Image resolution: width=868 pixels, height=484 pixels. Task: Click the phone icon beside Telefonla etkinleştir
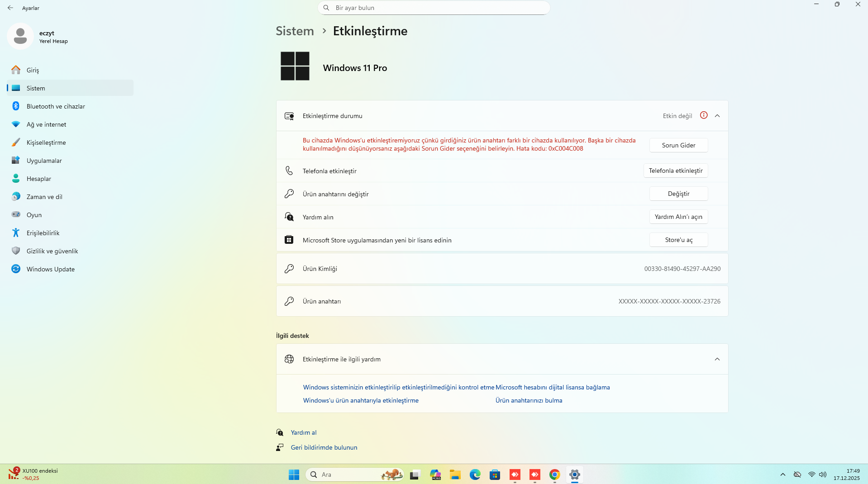coord(289,171)
